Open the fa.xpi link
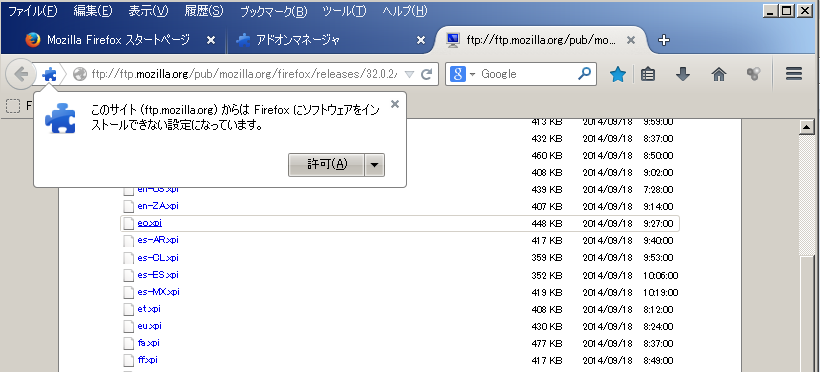 149,343
